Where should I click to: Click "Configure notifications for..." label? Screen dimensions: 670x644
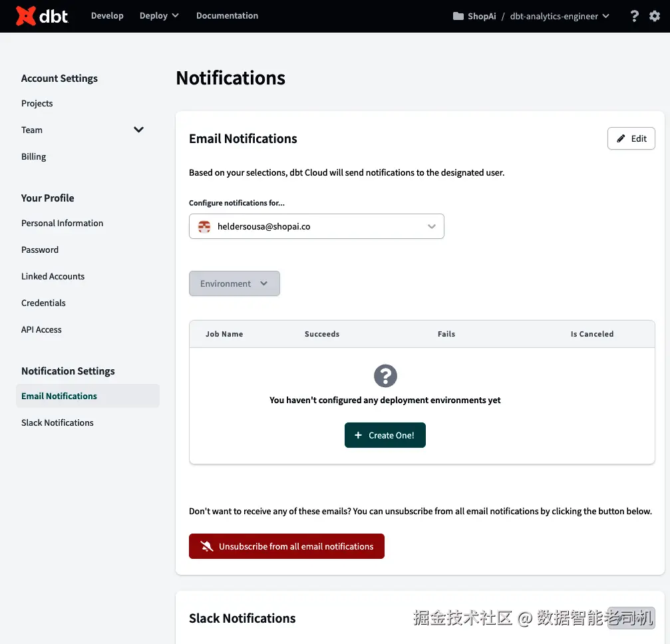[237, 202]
